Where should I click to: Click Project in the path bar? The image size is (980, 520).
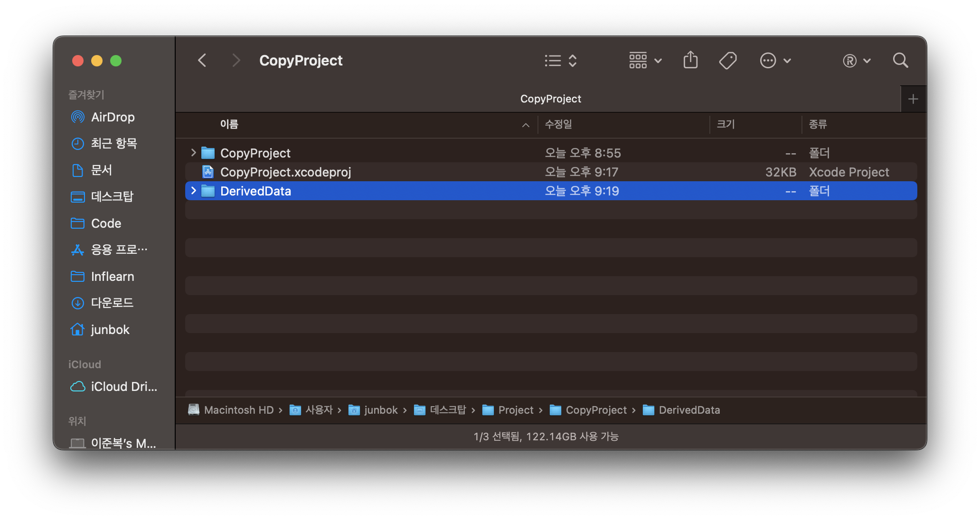[515, 410]
